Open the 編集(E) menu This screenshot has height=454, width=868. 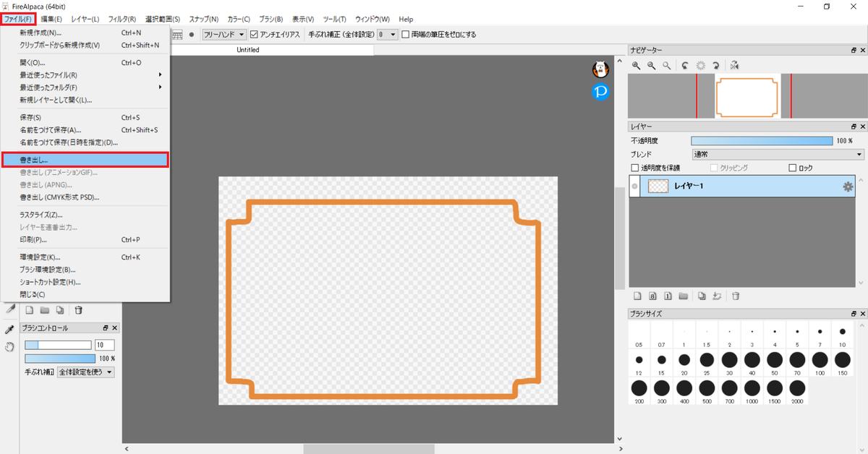[x=51, y=19]
